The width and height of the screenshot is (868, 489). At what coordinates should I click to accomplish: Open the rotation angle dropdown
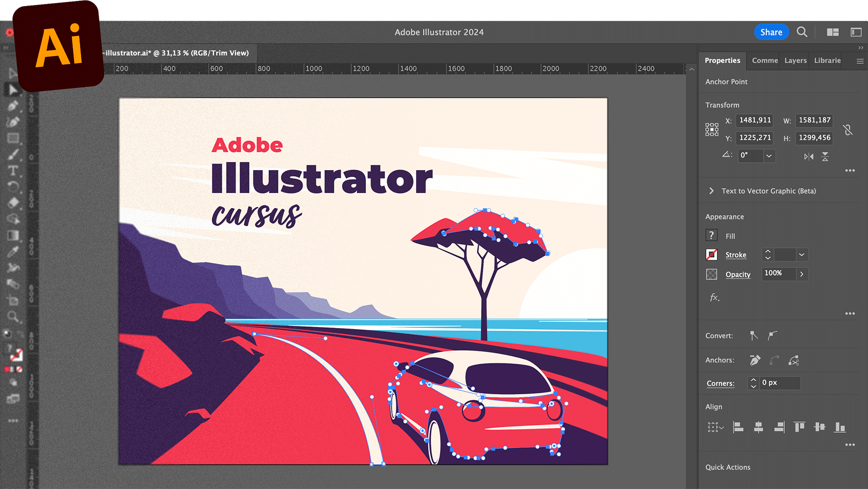click(768, 155)
